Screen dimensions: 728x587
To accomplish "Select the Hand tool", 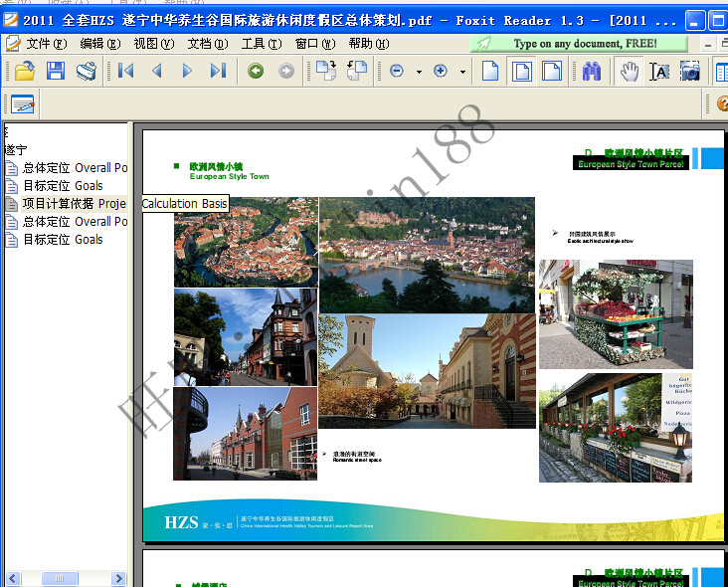I will coord(630,71).
